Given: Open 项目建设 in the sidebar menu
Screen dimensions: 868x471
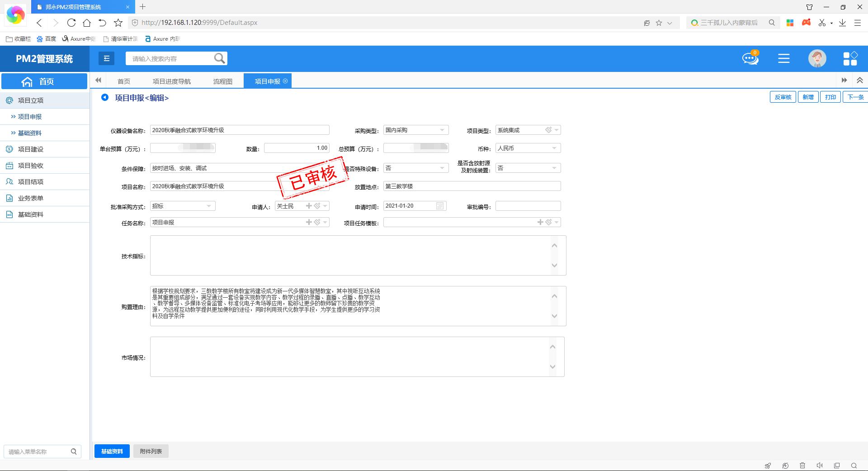Looking at the screenshot, I should tap(31, 149).
